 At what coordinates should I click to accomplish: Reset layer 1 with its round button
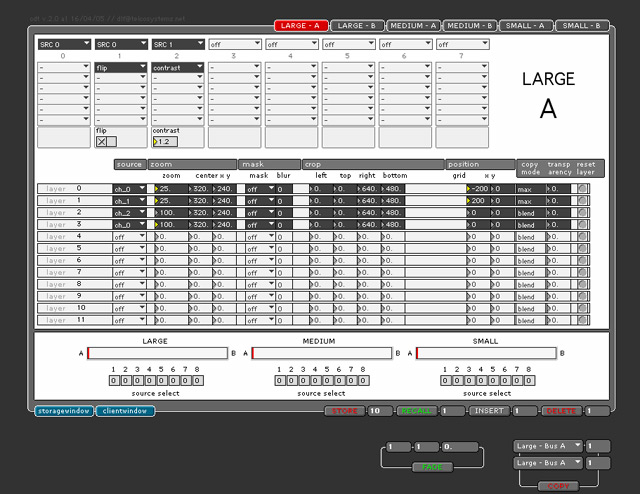click(x=582, y=200)
